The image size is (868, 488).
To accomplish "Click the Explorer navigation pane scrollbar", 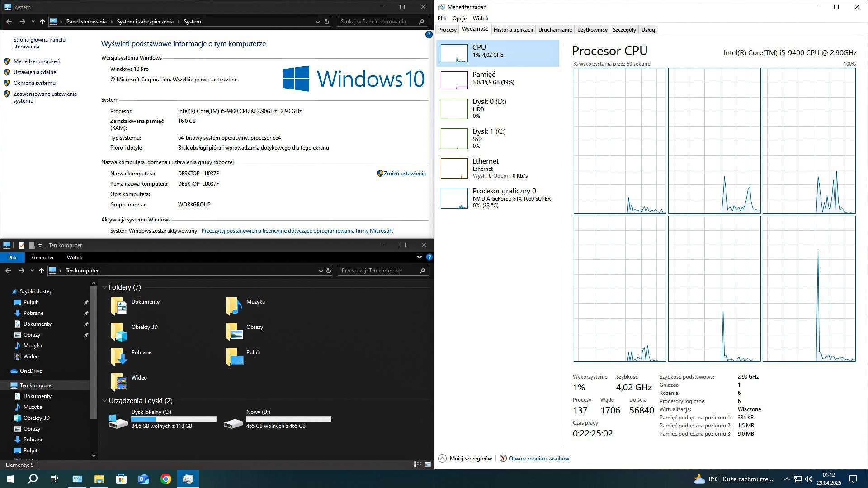I will coord(94,352).
